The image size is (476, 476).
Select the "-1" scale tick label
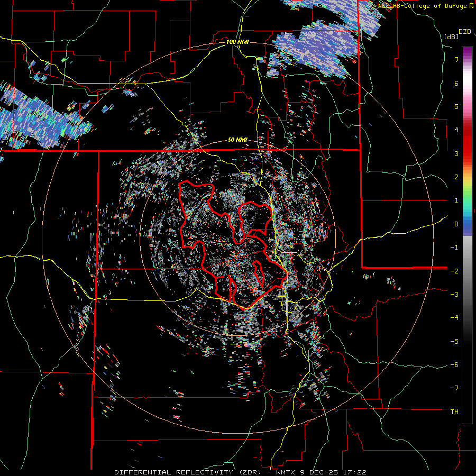point(454,248)
